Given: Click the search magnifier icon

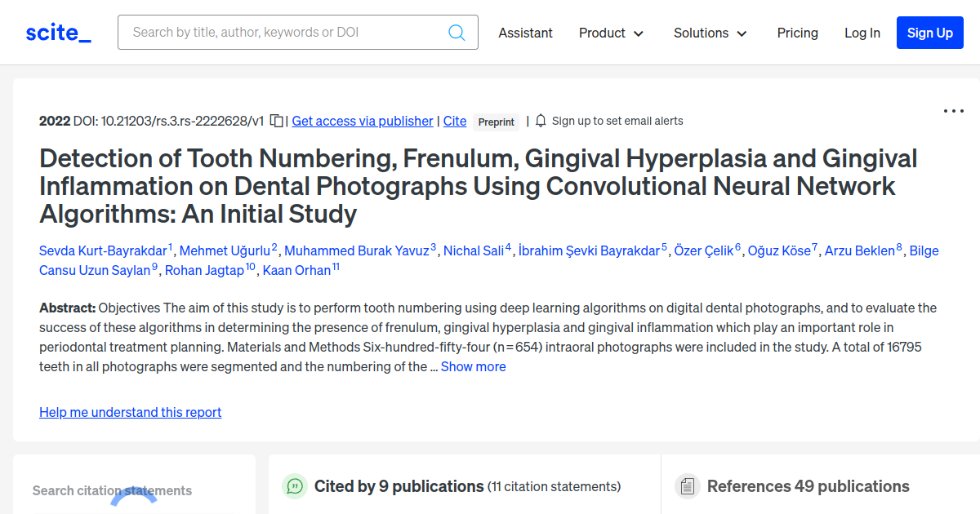Looking at the screenshot, I should tap(457, 33).
